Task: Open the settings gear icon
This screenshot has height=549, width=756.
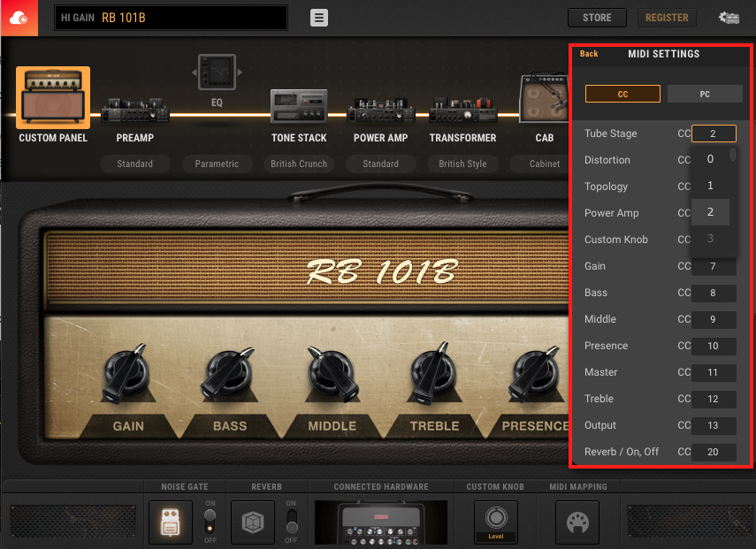Action: point(729,18)
